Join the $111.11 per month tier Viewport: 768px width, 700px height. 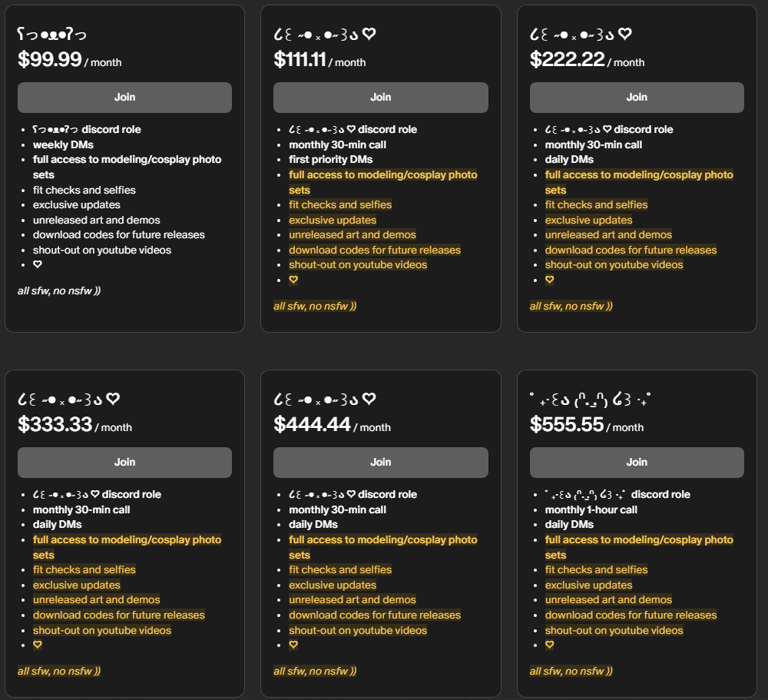381,97
